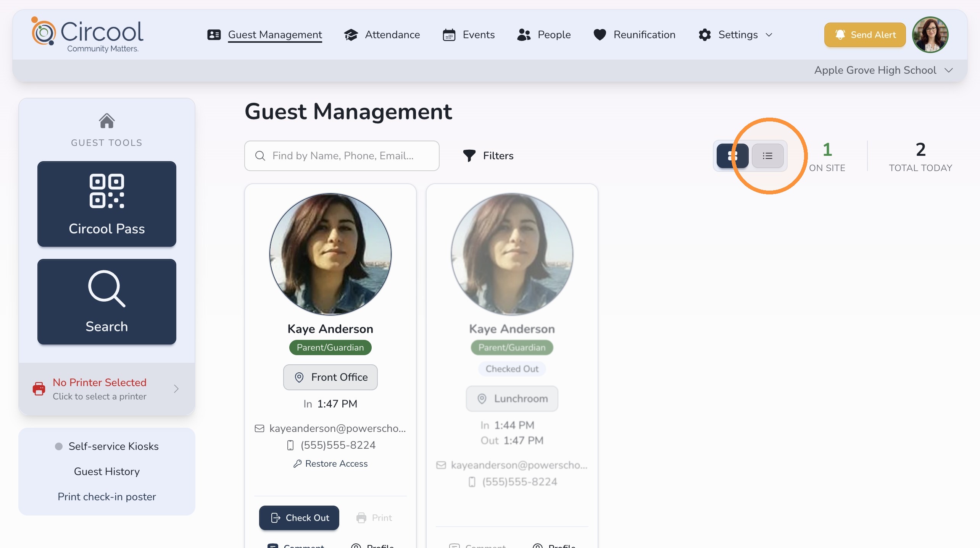Click the Settings gear icon
Screen dimensions: 980x548
pyautogui.click(x=705, y=35)
